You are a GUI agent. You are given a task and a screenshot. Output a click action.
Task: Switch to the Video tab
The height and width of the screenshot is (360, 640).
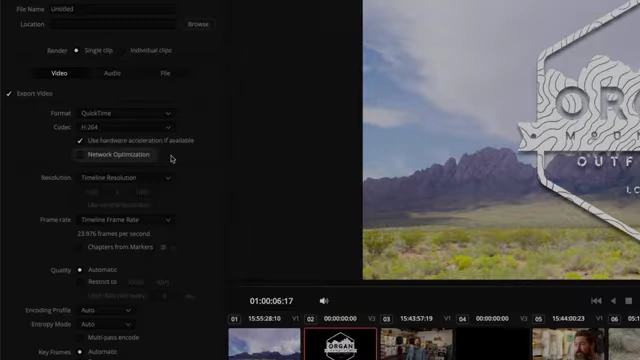pos(59,73)
